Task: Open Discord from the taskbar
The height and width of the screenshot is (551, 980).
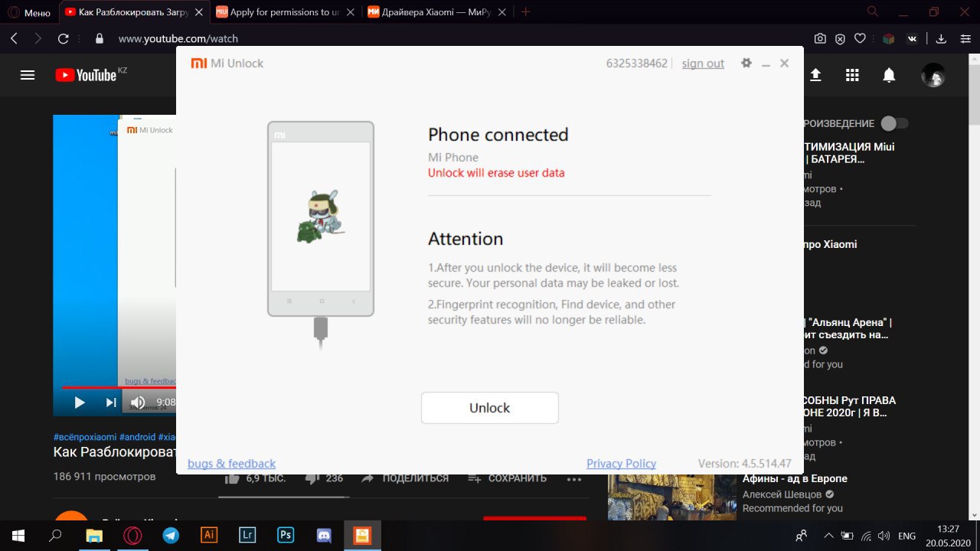Action: (x=323, y=535)
